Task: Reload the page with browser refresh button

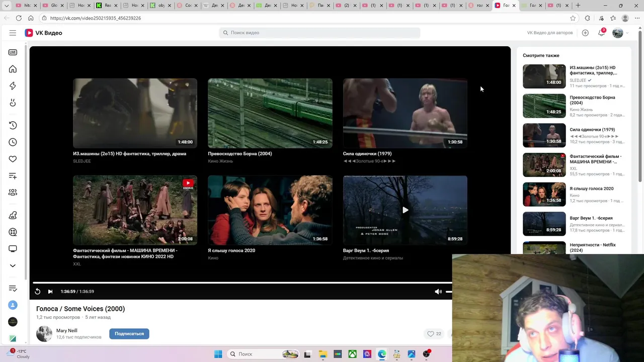Action: tap(19, 18)
